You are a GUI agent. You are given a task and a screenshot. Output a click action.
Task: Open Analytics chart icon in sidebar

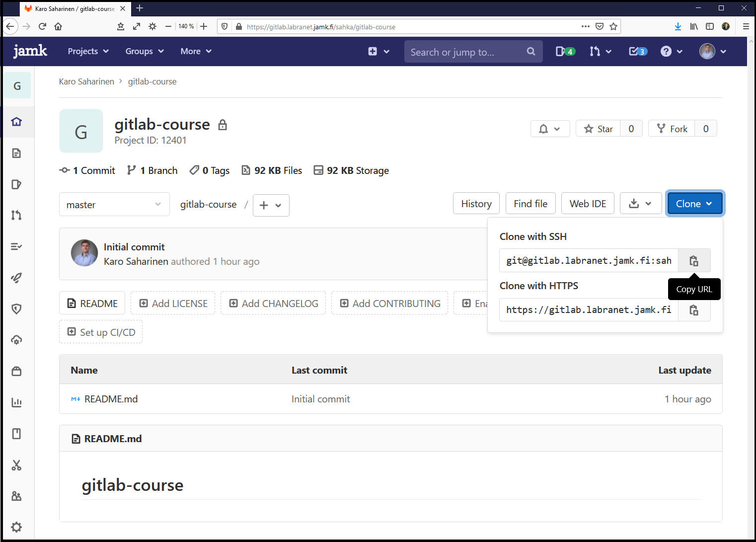[16, 402]
